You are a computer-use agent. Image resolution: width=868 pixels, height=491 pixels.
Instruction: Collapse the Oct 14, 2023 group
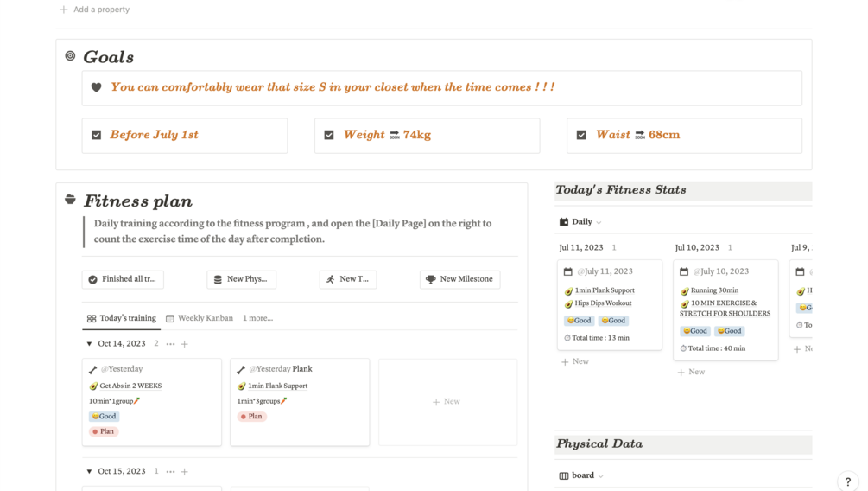(89, 344)
